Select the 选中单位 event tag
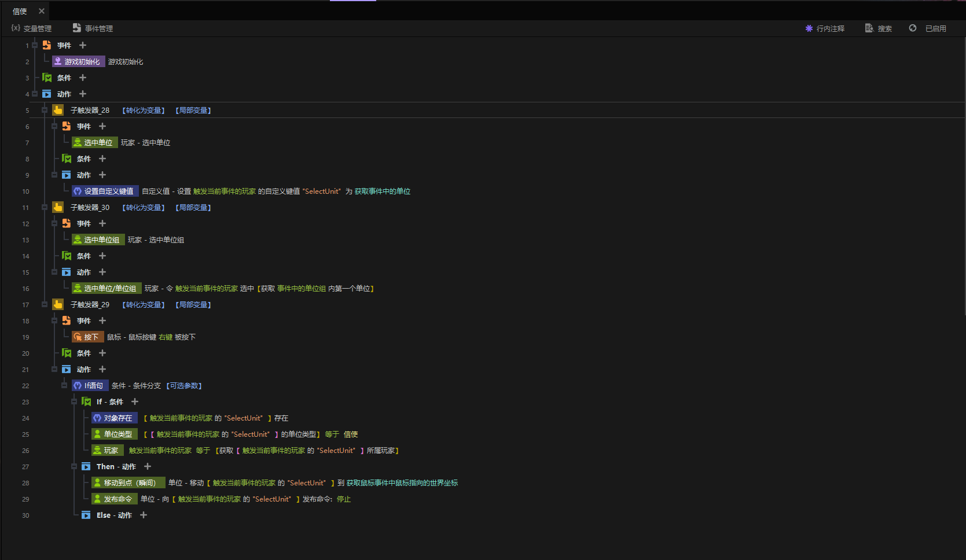The image size is (966, 560). (x=95, y=142)
